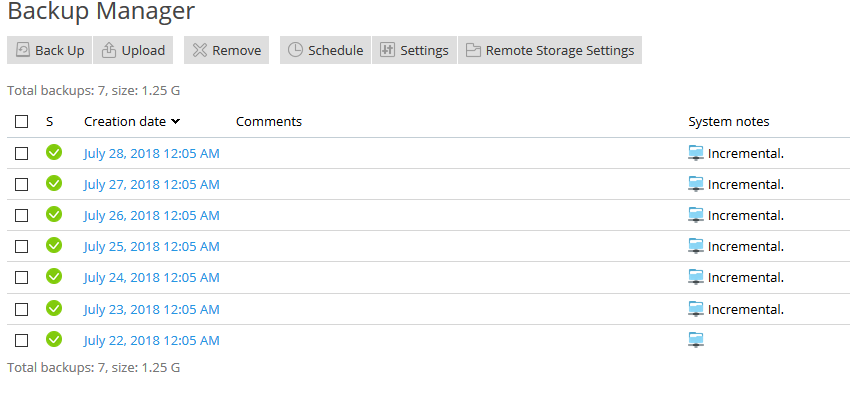Click remote storage icon on July 22 row
Viewport: 850px width, 395px height.
click(696, 340)
